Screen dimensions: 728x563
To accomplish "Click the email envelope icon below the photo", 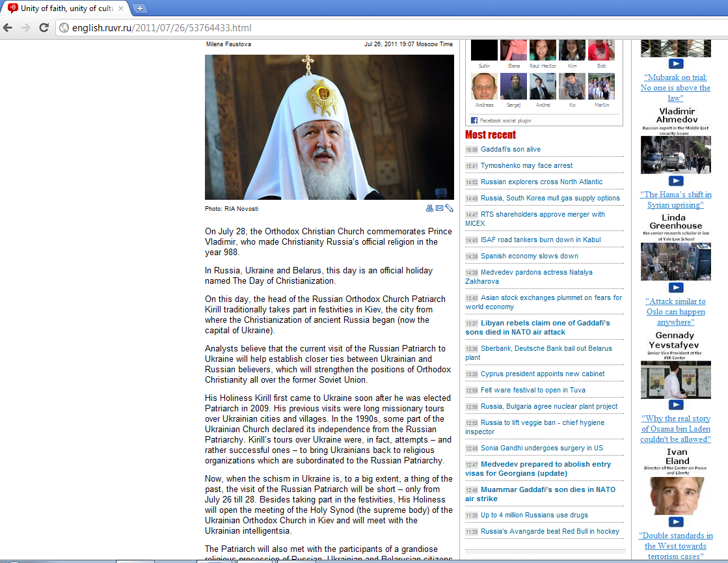I will 439,208.
